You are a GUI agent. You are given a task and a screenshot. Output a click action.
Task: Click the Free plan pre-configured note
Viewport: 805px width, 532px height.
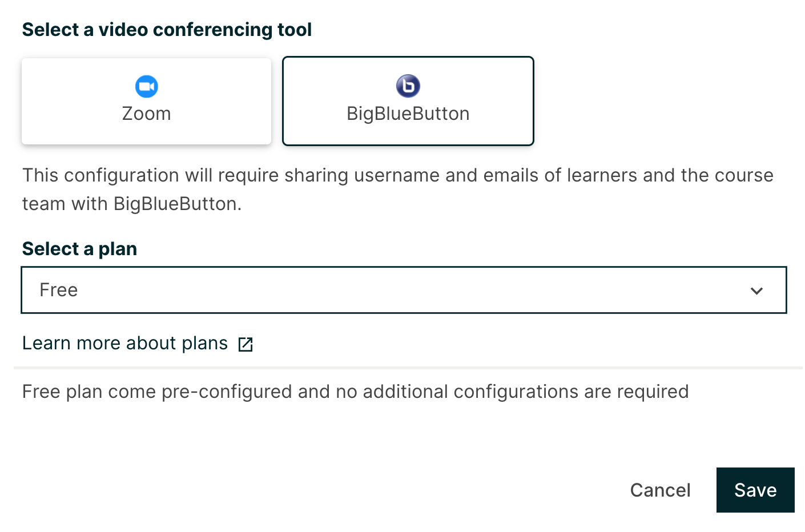tap(355, 392)
